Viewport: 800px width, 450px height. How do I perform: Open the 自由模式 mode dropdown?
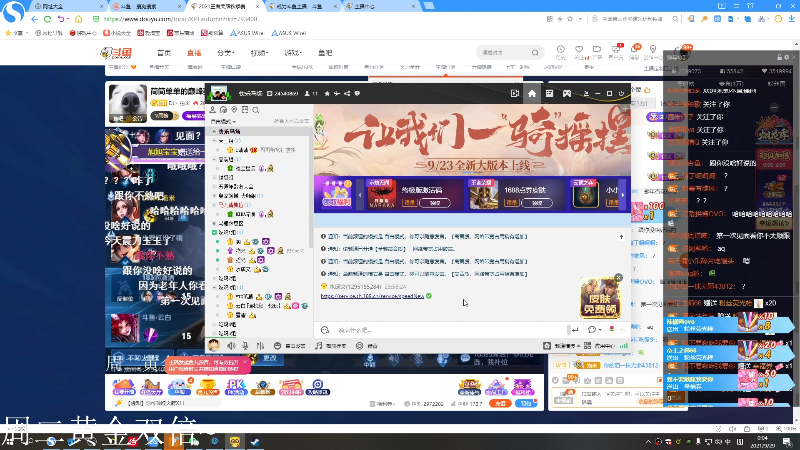pyautogui.click(x=223, y=121)
